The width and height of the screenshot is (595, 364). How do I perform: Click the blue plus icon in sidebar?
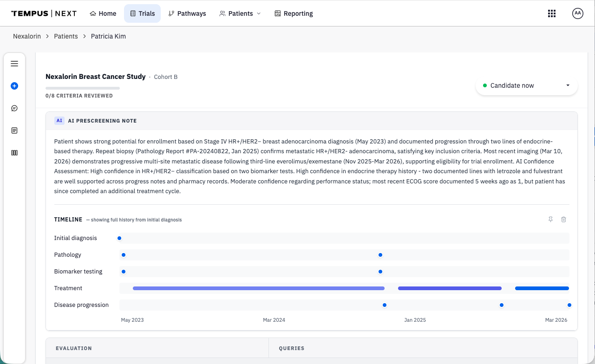[14, 86]
